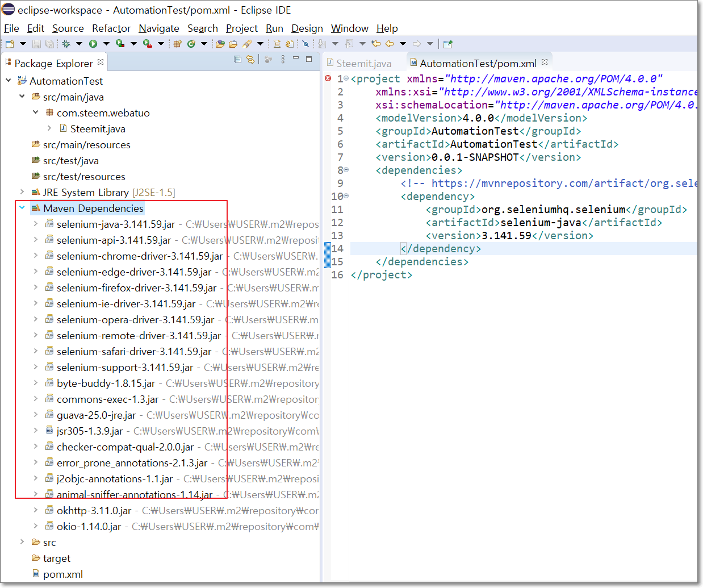The height and width of the screenshot is (588, 703).
Task: Maximize the Package Explorer view
Action: click(309, 59)
